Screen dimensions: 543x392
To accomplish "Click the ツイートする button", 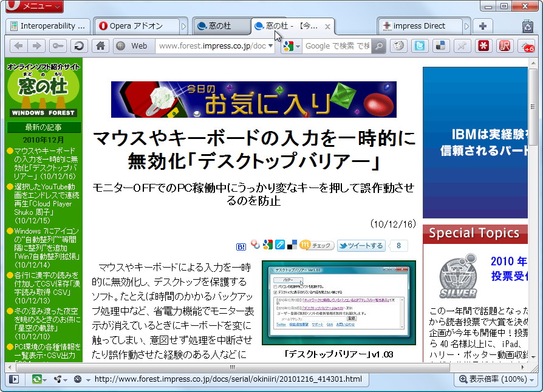I will coord(361,246).
